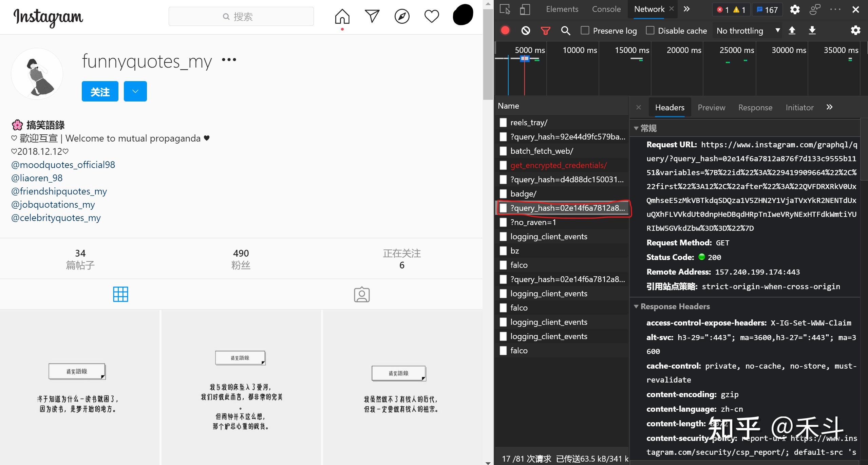Open direct messages paper plane icon
This screenshot has height=465, width=868.
372,16
